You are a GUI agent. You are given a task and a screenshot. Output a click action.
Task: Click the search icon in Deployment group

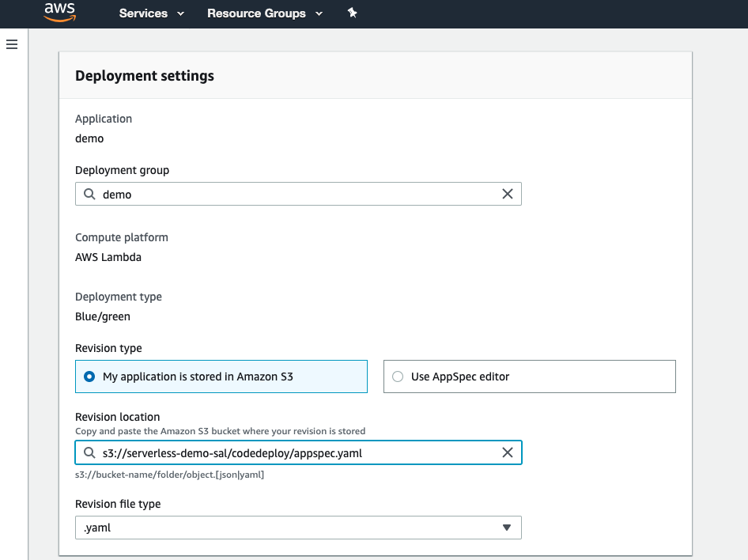point(89,194)
